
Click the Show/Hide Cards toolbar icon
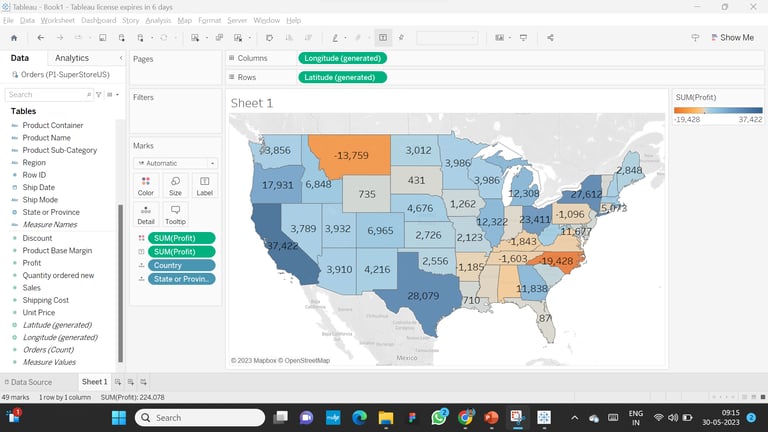tap(499, 38)
